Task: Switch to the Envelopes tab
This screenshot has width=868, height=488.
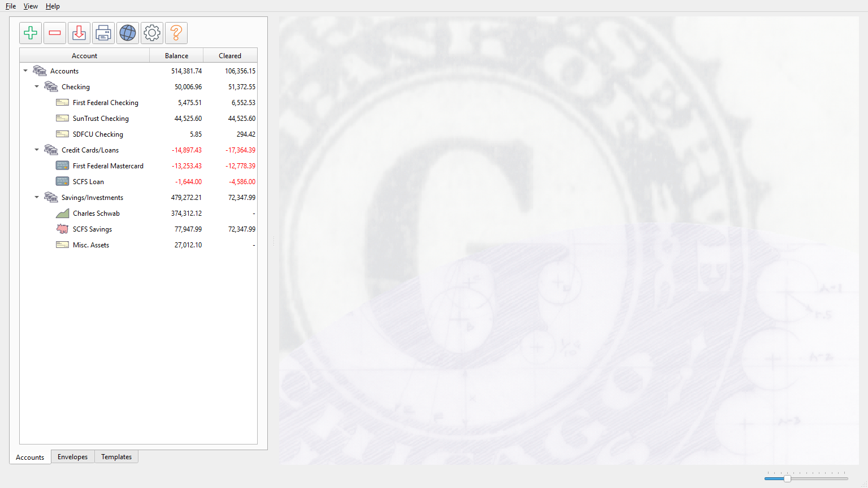Action: 72,457
